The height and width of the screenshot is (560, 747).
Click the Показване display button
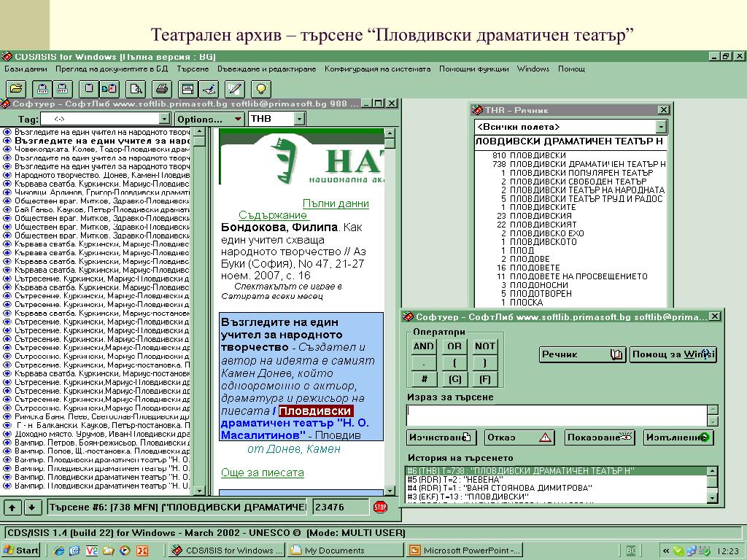point(600,437)
